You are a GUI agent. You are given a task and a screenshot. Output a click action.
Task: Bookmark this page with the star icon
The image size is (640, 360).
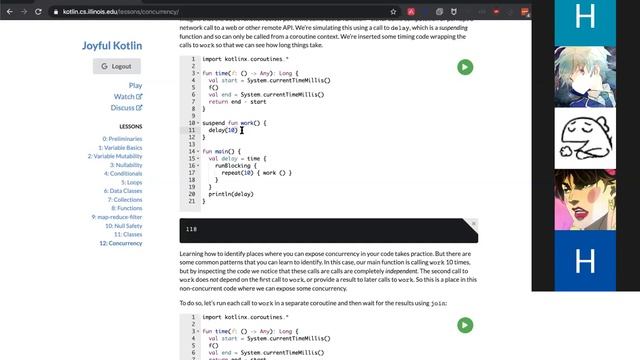pyautogui.click(x=393, y=12)
